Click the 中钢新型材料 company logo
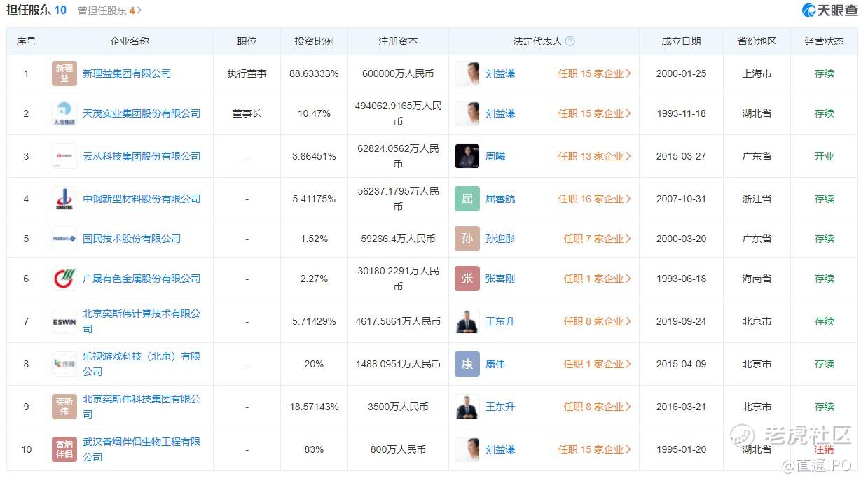Image resolution: width=868 pixels, height=485 pixels. coord(64,199)
